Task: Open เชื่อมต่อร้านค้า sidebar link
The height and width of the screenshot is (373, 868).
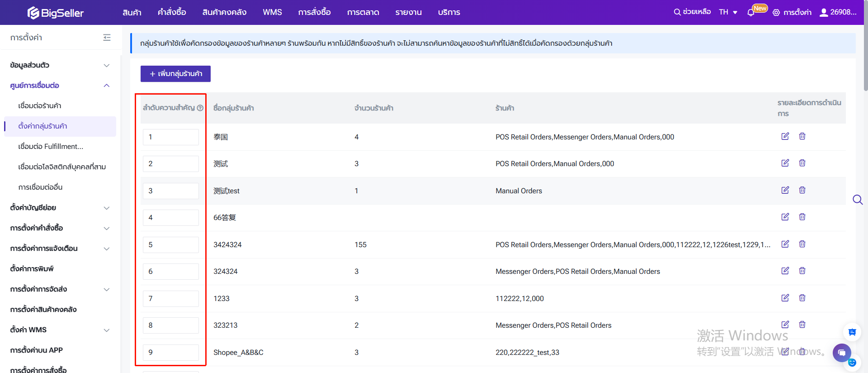Action: click(40, 105)
